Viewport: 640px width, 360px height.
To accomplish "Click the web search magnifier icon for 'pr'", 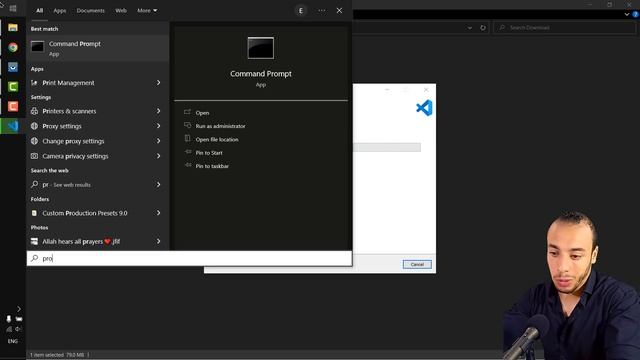I will [x=34, y=184].
